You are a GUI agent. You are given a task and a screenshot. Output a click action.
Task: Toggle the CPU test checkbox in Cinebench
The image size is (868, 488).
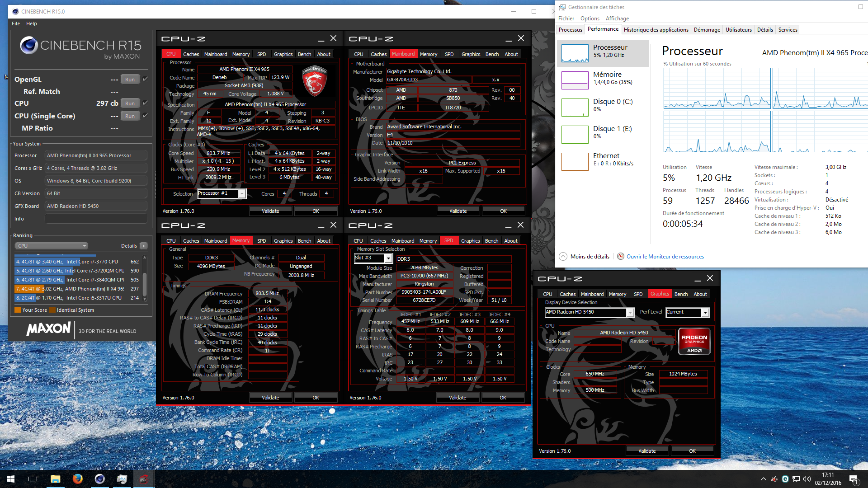(146, 103)
